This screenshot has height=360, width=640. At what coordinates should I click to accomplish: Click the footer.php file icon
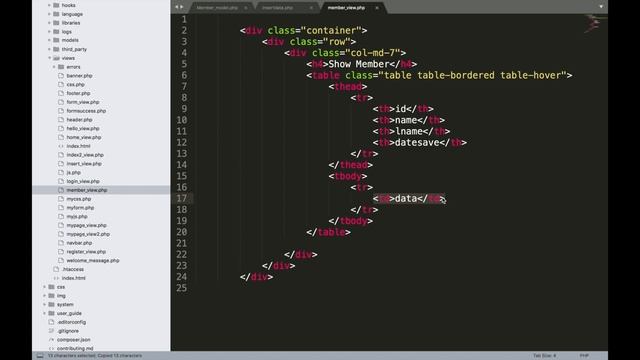point(61,93)
